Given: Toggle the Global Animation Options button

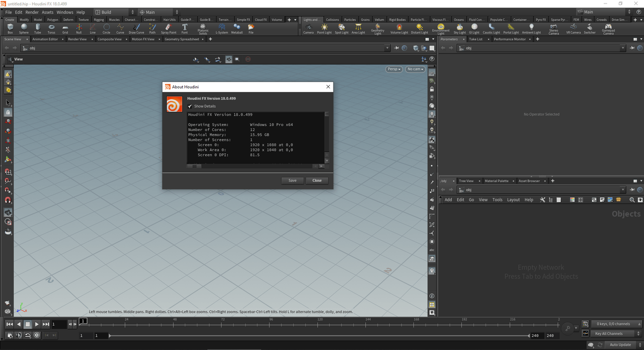Looking at the screenshot, I should [x=10, y=335].
